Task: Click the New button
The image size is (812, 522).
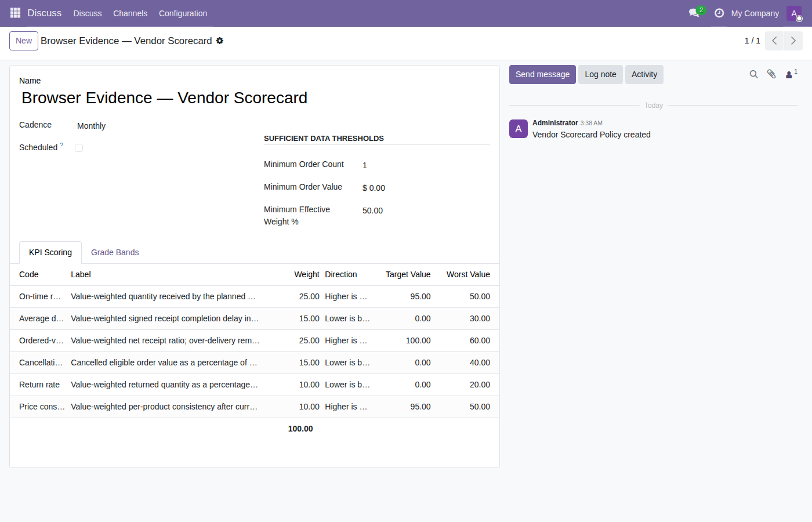Action: click(x=24, y=41)
